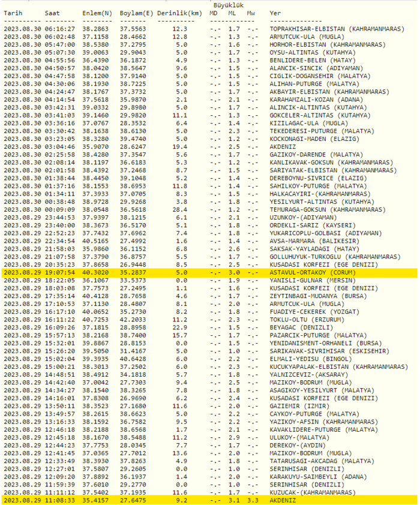420x505 pixels.
Task: Click the Tarih column header
Action: click(x=13, y=13)
